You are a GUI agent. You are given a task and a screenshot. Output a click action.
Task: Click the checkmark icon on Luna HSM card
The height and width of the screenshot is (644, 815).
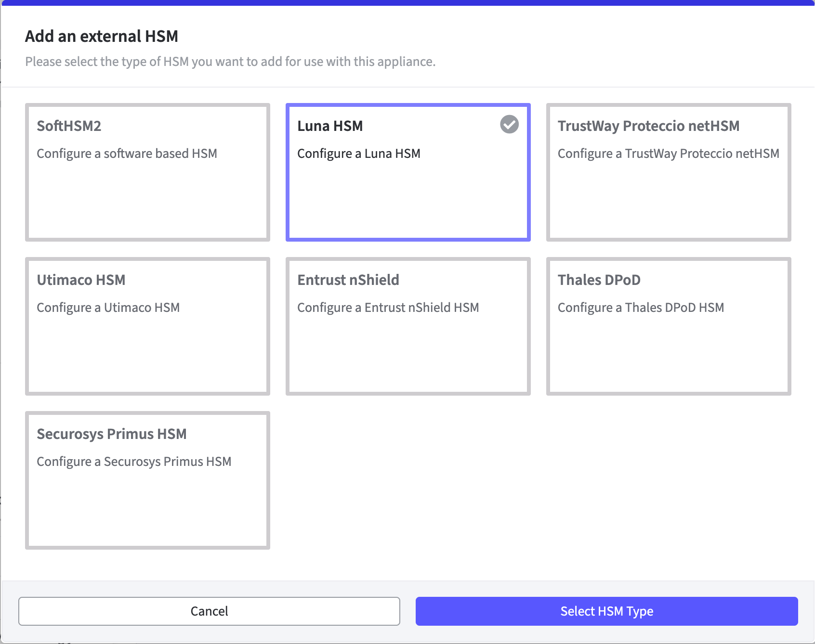(510, 125)
